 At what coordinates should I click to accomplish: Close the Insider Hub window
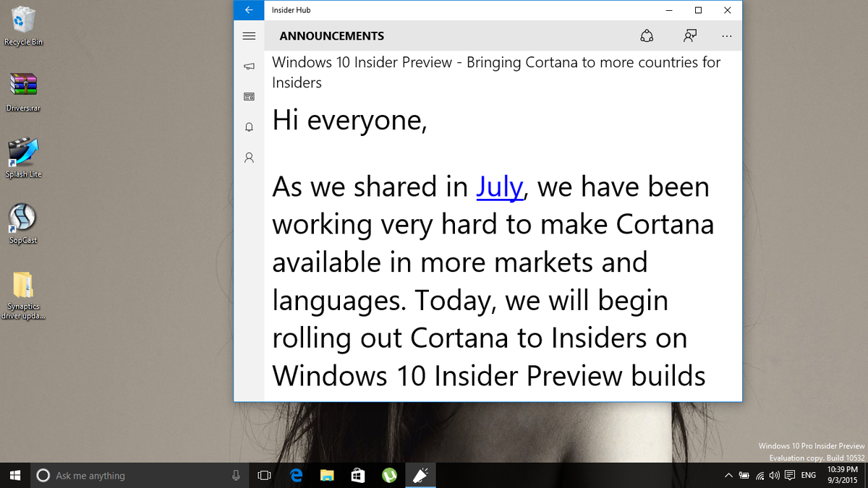(x=727, y=10)
